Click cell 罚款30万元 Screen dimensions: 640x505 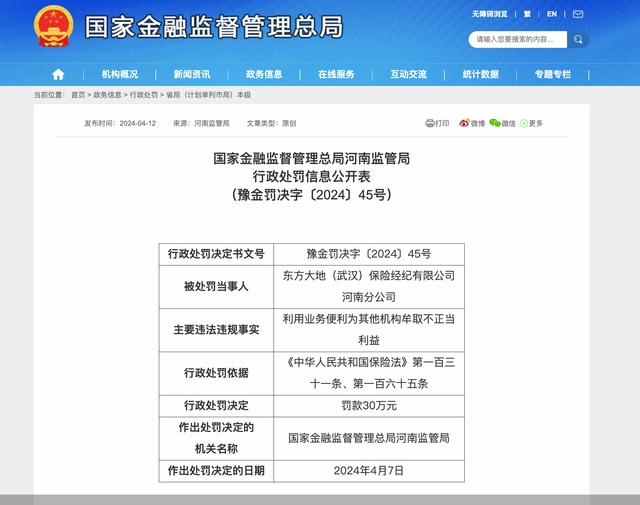369,406
